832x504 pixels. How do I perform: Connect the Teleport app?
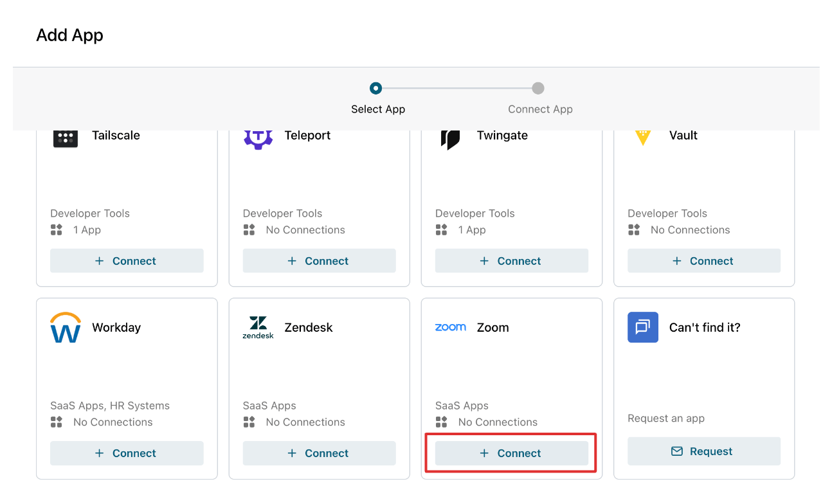320,261
